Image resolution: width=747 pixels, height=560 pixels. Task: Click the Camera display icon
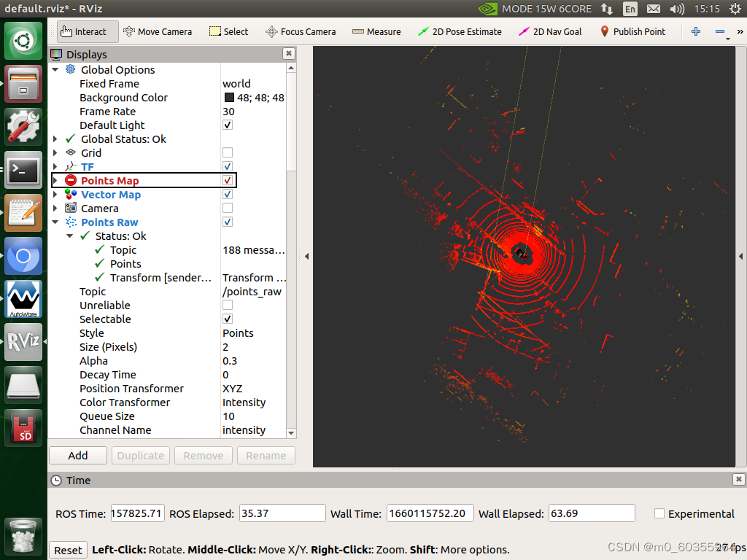[71, 208]
